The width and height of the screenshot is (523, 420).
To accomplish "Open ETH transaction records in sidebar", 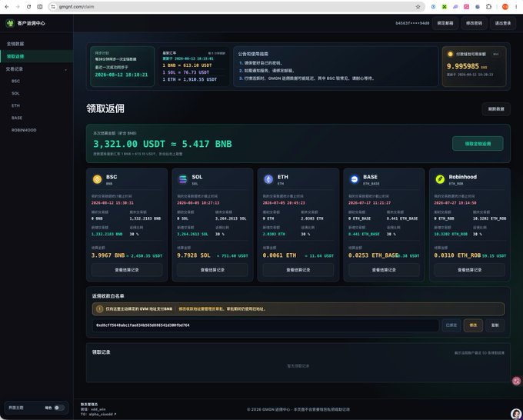I will (x=15, y=105).
